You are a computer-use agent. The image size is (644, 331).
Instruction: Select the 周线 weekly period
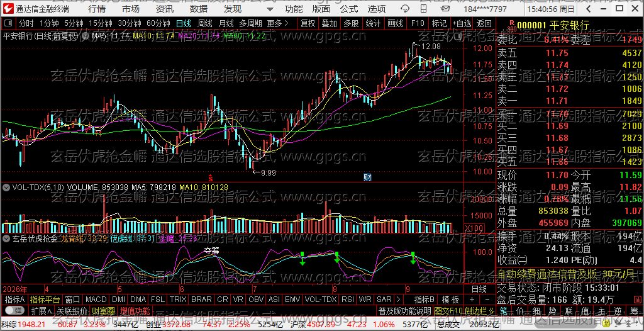[x=204, y=23]
